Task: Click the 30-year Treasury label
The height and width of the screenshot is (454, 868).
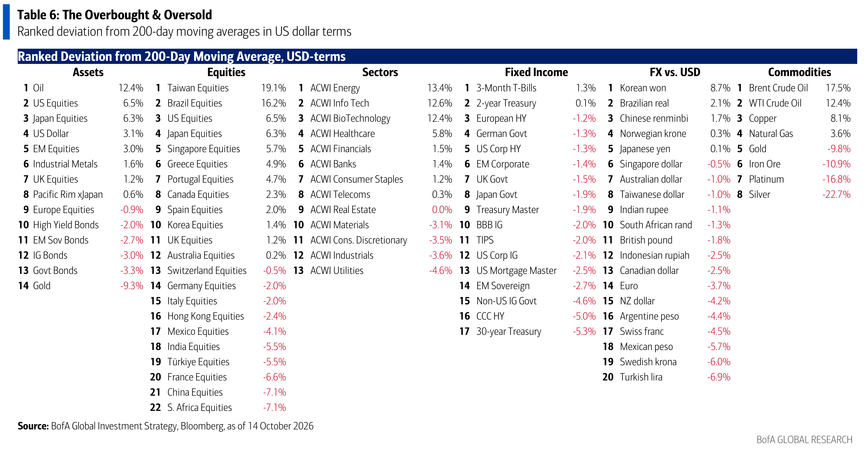Action: pyautogui.click(x=508, y=331)
